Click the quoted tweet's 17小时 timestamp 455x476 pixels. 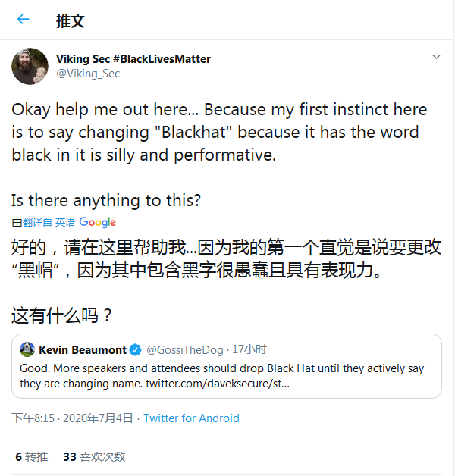tap(249, 349)
